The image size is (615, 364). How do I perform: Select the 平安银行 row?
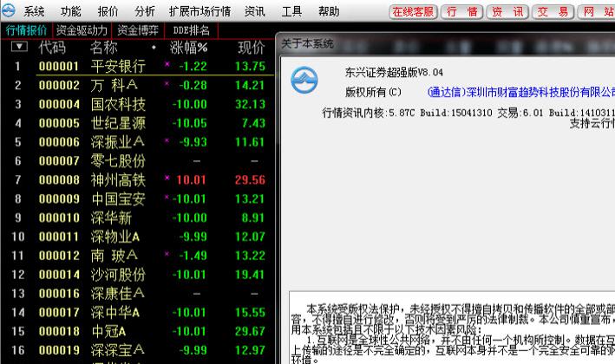point(137,66)
